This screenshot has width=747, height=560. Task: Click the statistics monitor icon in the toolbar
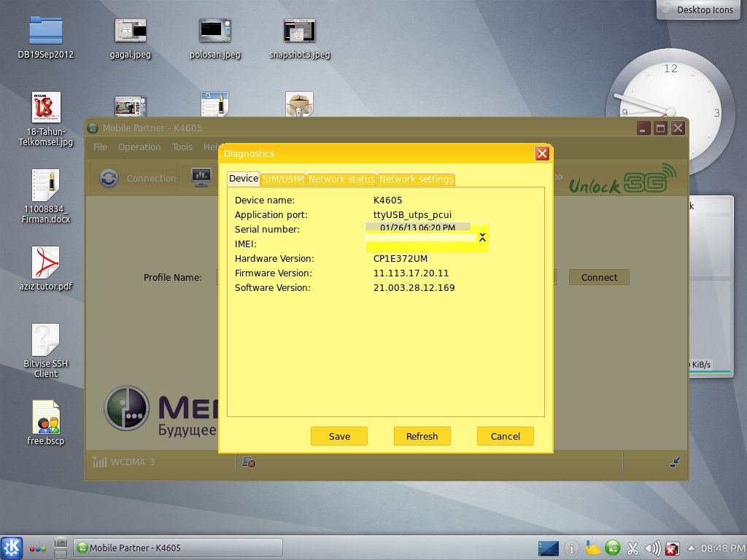pyautogui.click(x=201, y=177)
